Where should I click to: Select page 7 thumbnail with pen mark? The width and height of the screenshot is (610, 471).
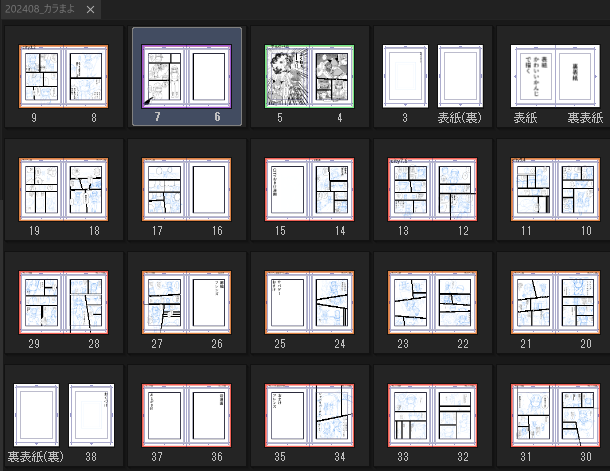coord(164,77)
